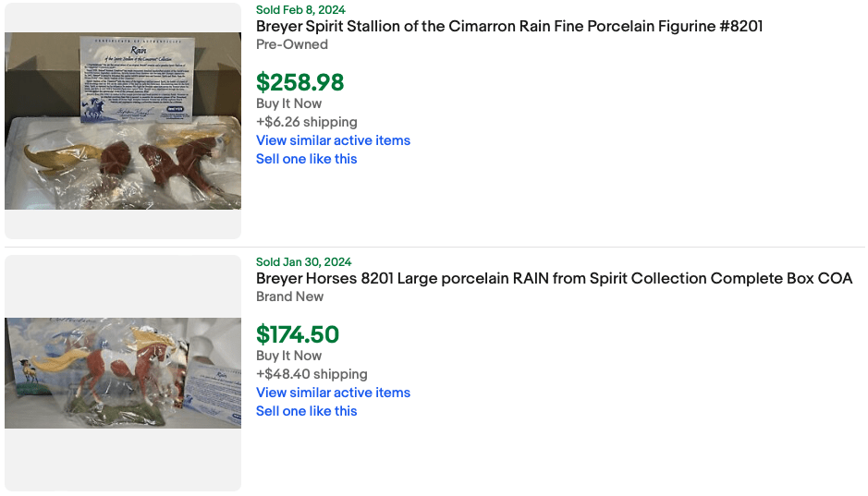
Task: Click the $258.98 sold price
Action: click(x=300, y=82)
